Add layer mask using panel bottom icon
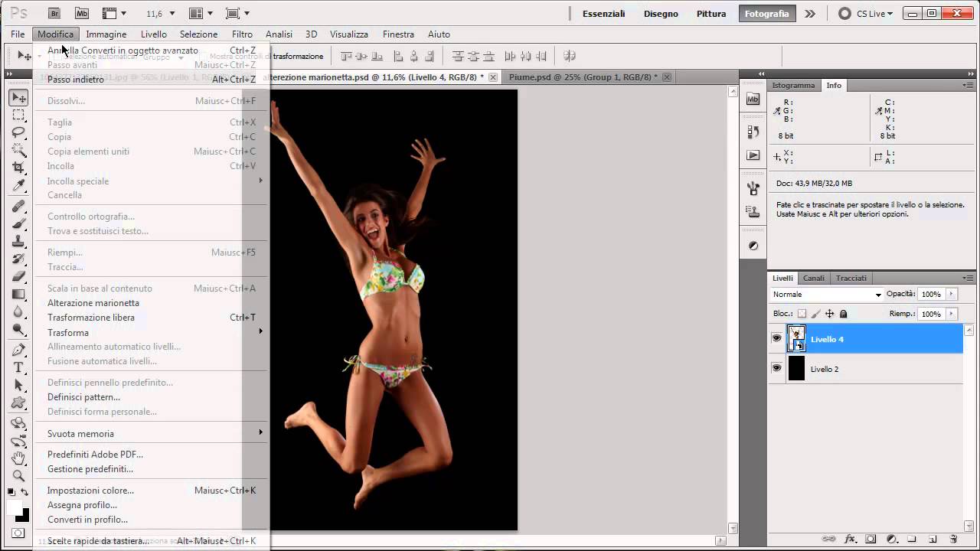980x551 pixels. 871,540
